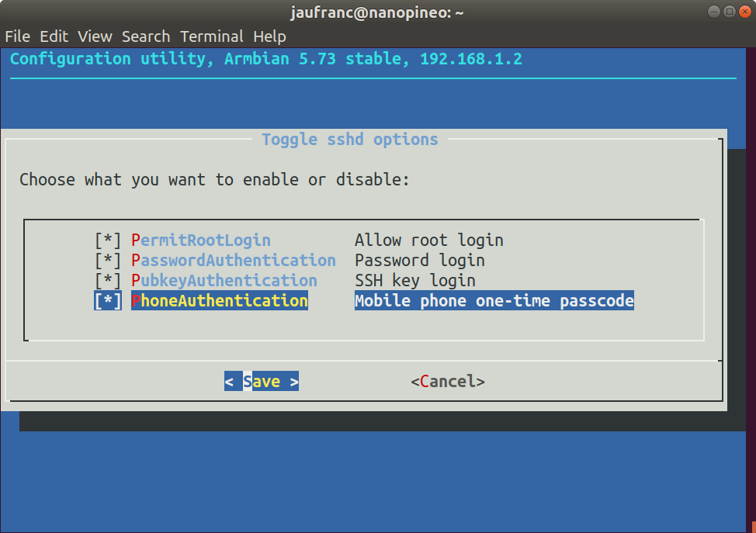
Task: Minimize the terminal window
Action: (714, 11)
